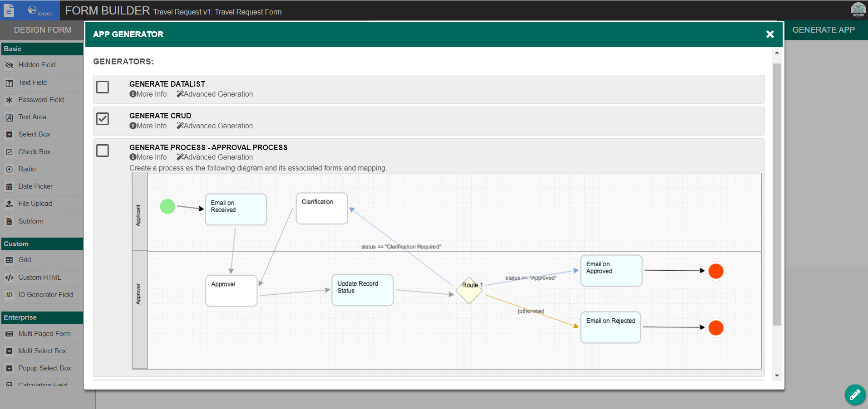Switch to the Design Form tab
Screen dimensions: 868x409
click(x=43, y=30)
